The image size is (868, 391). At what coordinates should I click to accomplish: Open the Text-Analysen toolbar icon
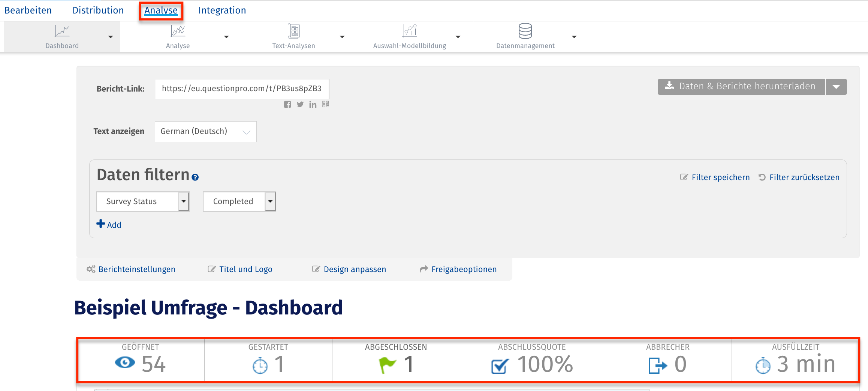click(294, 31)
